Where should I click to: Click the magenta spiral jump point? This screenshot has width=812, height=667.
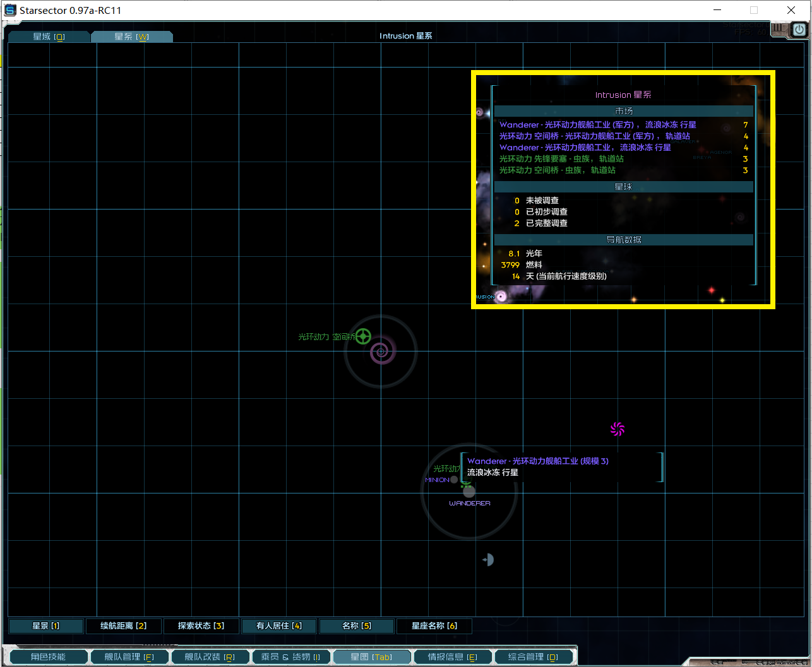(x=618, y=430)
